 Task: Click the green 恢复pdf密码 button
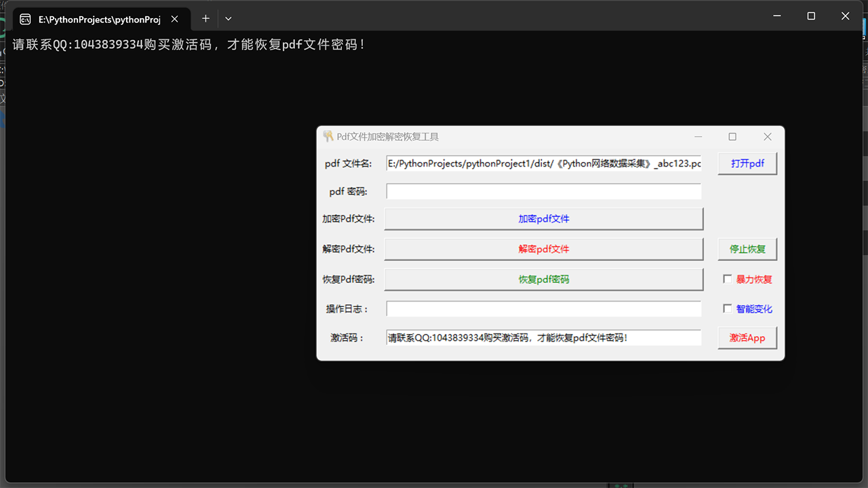544,279
